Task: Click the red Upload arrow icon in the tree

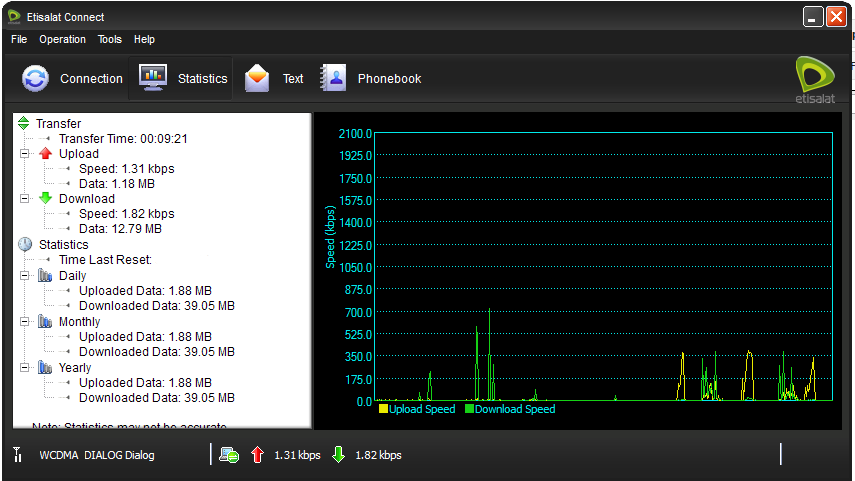Action: 46,153
